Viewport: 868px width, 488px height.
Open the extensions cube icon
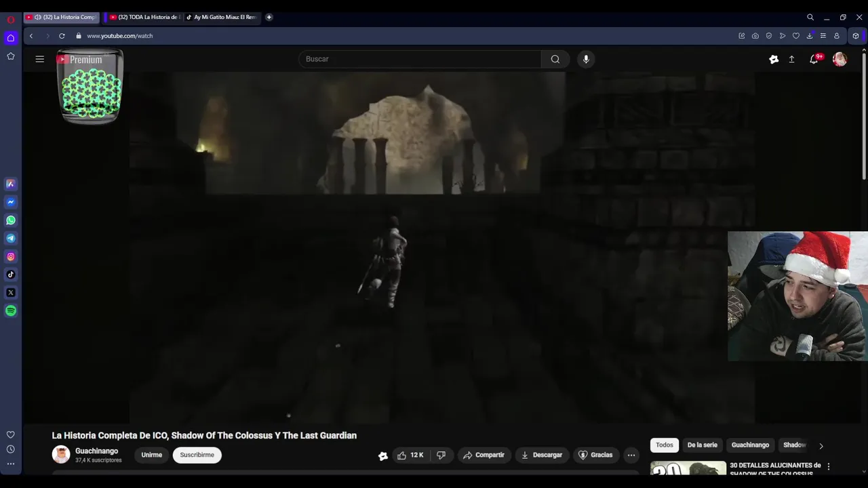click(856, 36)
